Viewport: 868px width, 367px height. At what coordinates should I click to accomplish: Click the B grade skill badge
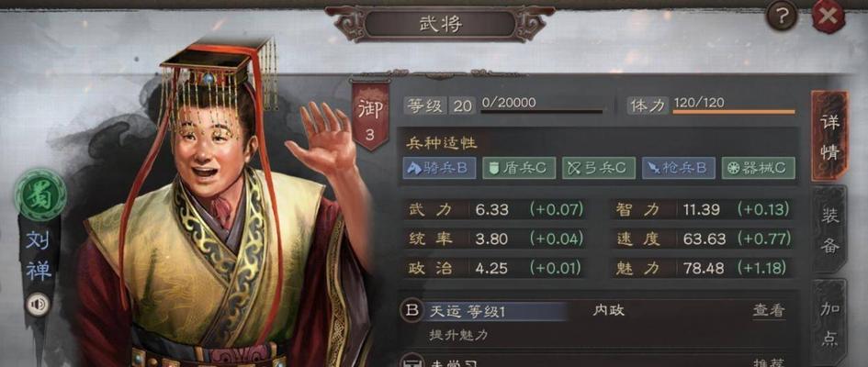(411, 311)
